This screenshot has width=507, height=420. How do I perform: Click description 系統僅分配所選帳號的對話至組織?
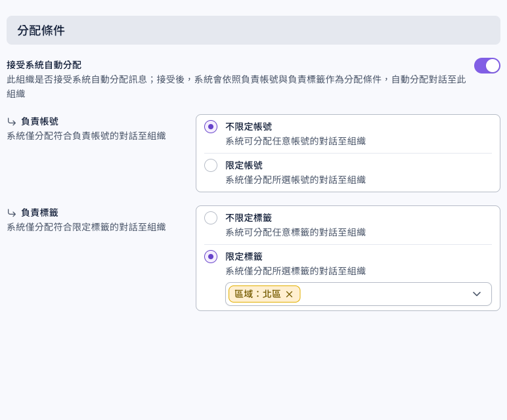296,180
